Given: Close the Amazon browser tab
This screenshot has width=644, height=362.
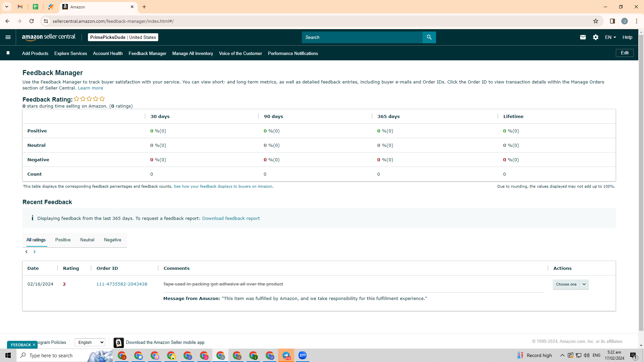Looking at the screenshot, I should point(132,7).
